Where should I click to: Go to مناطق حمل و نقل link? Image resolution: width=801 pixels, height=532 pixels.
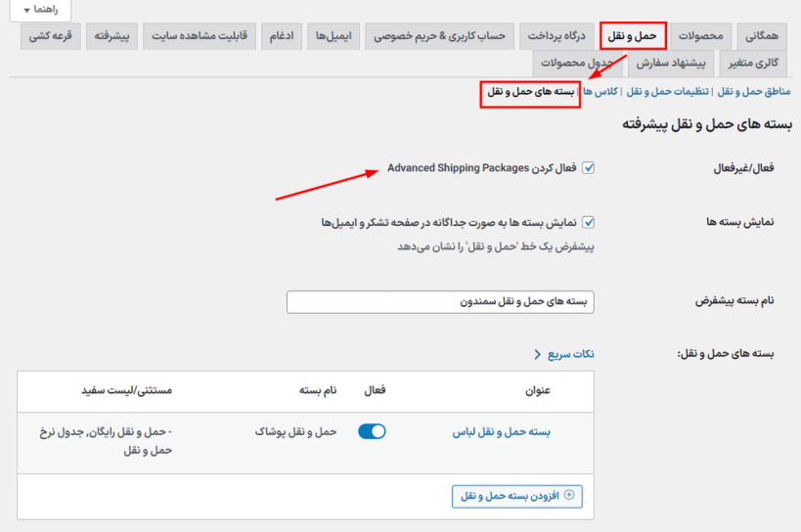tap(753, 91)
